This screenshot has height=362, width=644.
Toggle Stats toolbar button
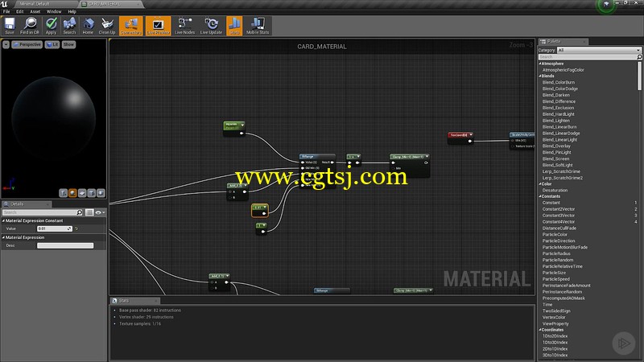[234, 26]
